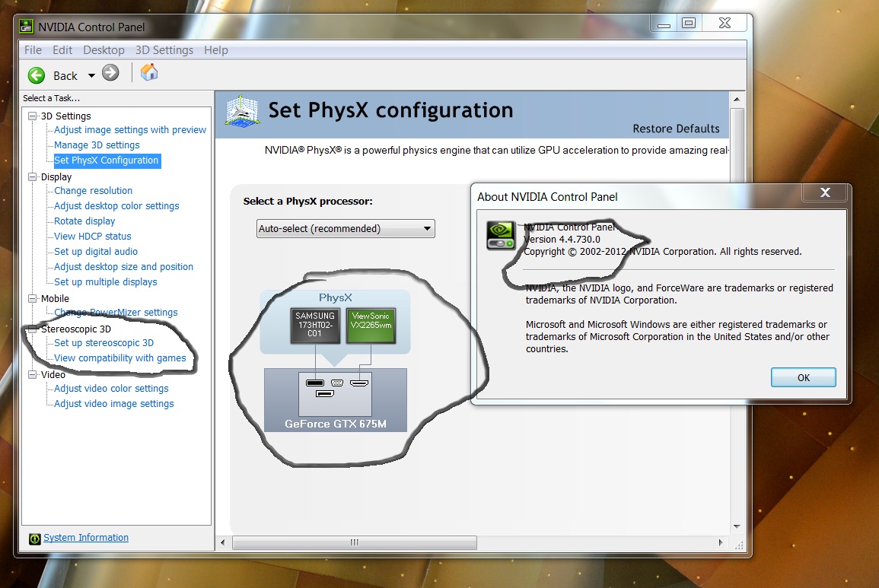Click the GeForce GTX 675M card graphic
The width and height of the screenshot is (879, 588).
click(335, 399)
